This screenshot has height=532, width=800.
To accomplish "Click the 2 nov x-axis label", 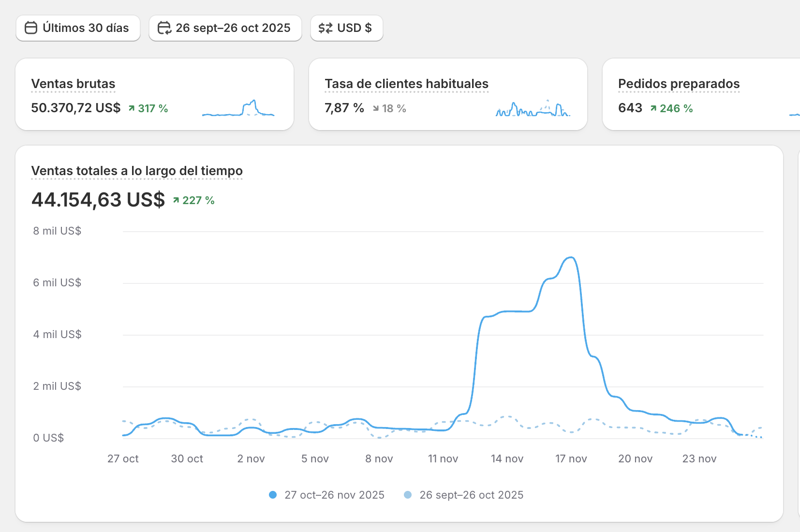I will point(251,458).
